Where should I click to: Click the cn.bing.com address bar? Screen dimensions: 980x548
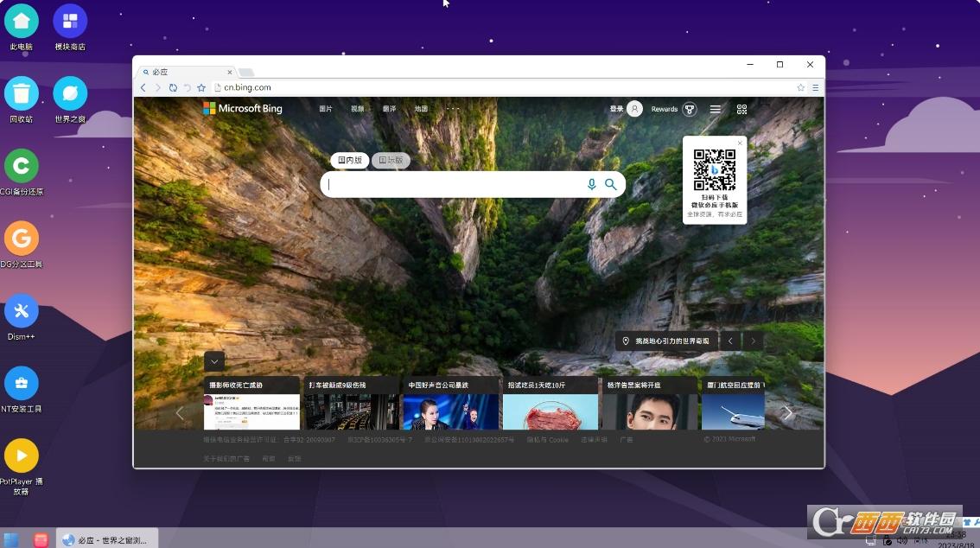click(505, 88)
